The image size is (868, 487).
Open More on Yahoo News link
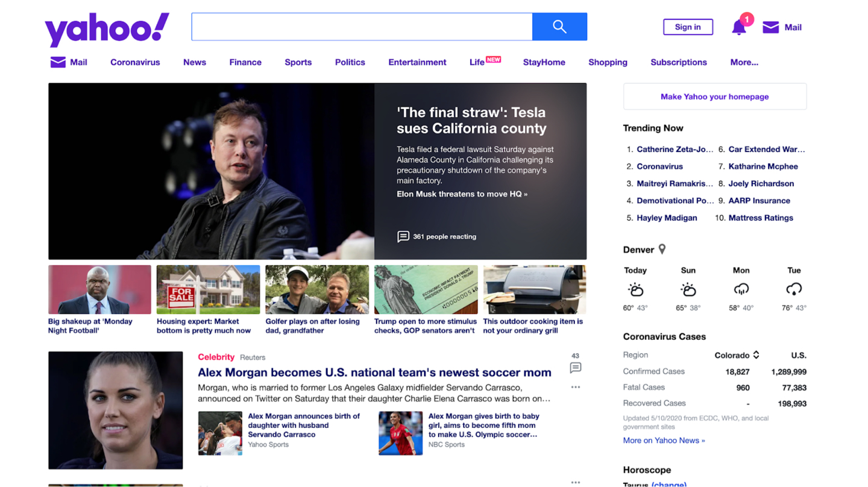pos(664,441)
